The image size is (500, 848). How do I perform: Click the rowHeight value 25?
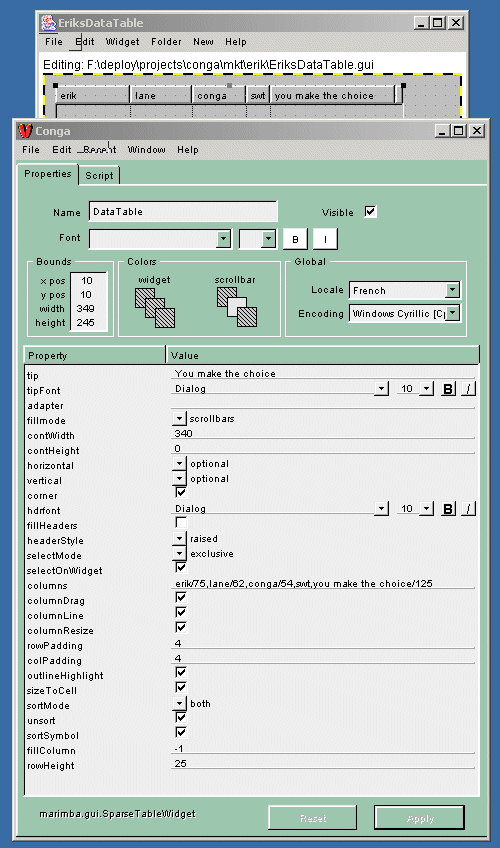pyautogui.click(x=323, y=764)
